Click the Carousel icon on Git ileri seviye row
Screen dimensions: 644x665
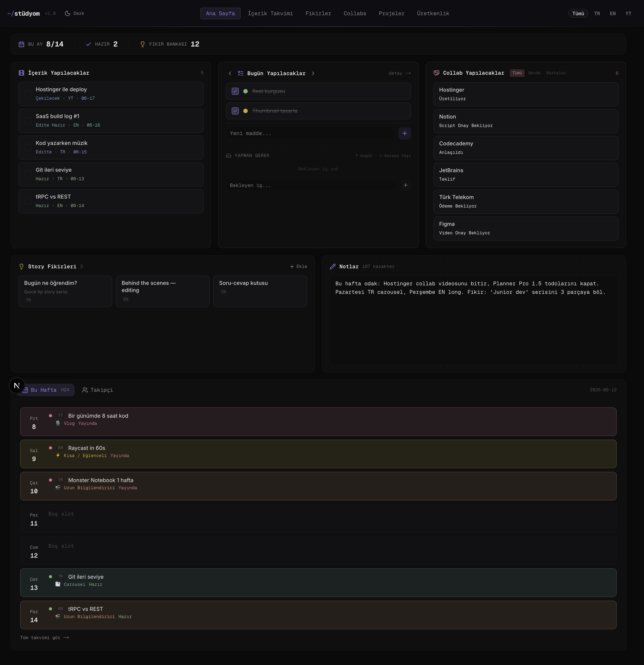(x=58, y=584)
